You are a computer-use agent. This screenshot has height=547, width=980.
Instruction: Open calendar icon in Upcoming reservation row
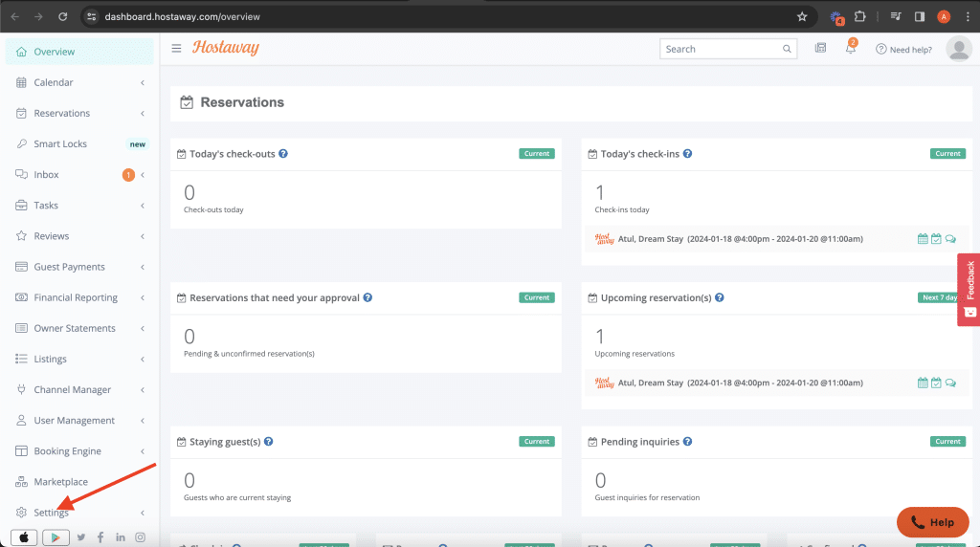coord(923,383)
